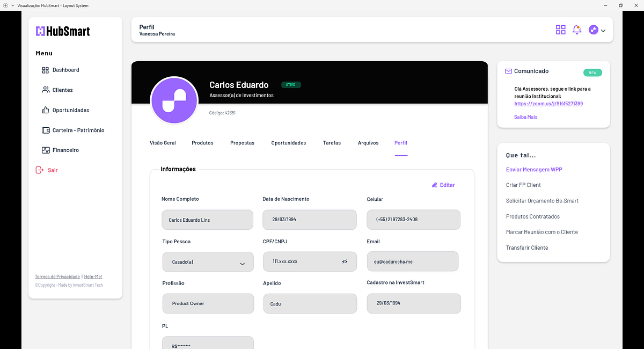Click the Oportunidades thumbs-up icon
This screenshot has width=644, height=349.
(x=46, y=110)
